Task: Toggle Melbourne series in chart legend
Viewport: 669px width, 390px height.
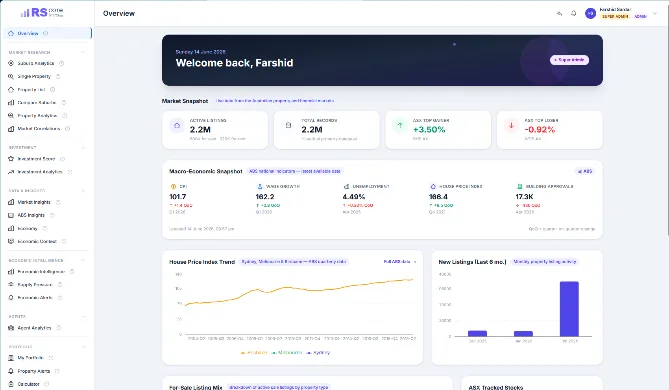Action: coord(287,352)
